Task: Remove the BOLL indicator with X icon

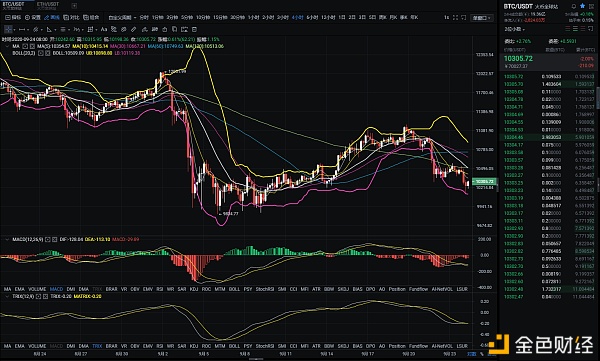Action: pos(48,53)
